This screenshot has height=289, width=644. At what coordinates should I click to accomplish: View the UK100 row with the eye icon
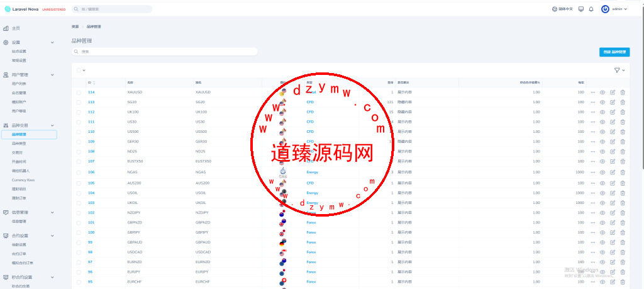coord(602,112)
